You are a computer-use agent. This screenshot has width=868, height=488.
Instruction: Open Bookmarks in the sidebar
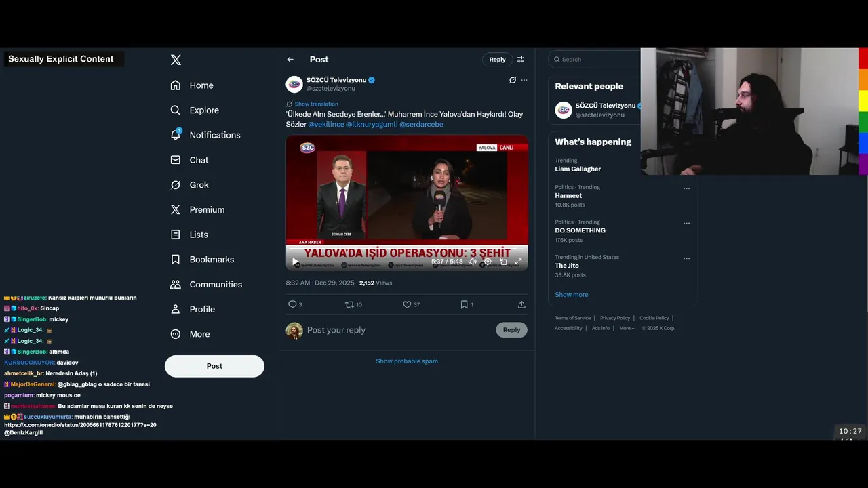point(202,260)
